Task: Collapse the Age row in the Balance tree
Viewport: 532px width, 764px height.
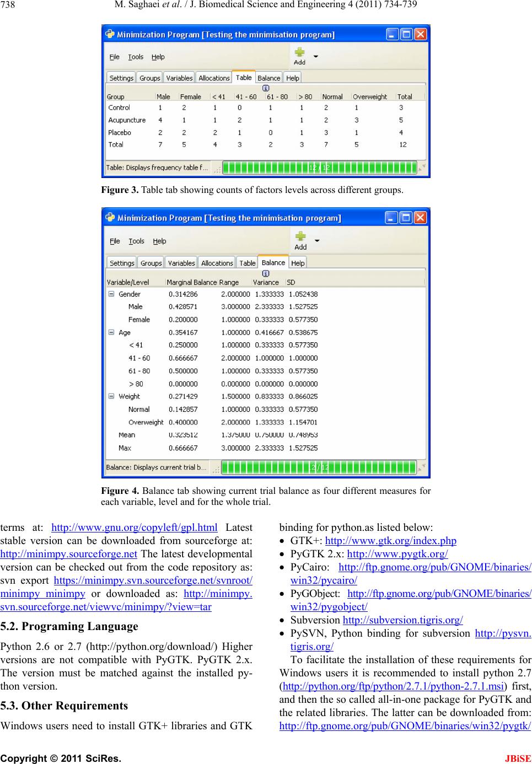Action: point(110,332)
